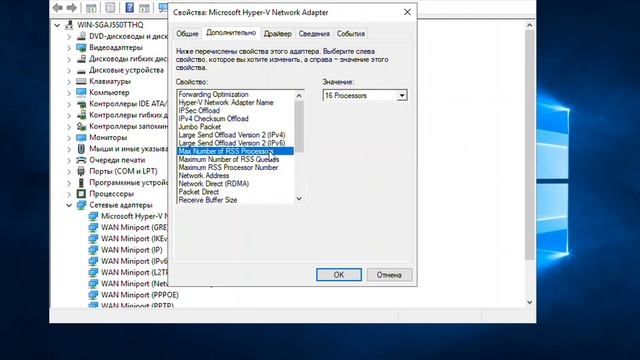Click Device Manager scrollbar up arrow
This screenshot has height=360, width=640.
pos(529,25)
